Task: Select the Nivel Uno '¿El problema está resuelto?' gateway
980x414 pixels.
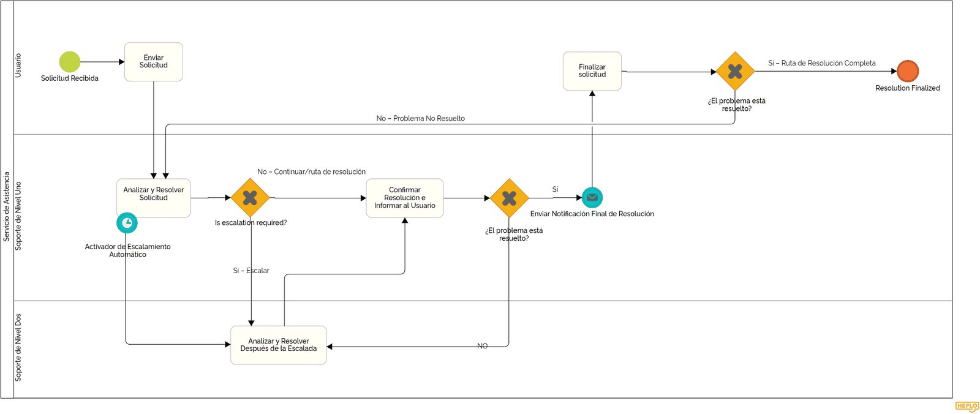Action: (509, 198)
